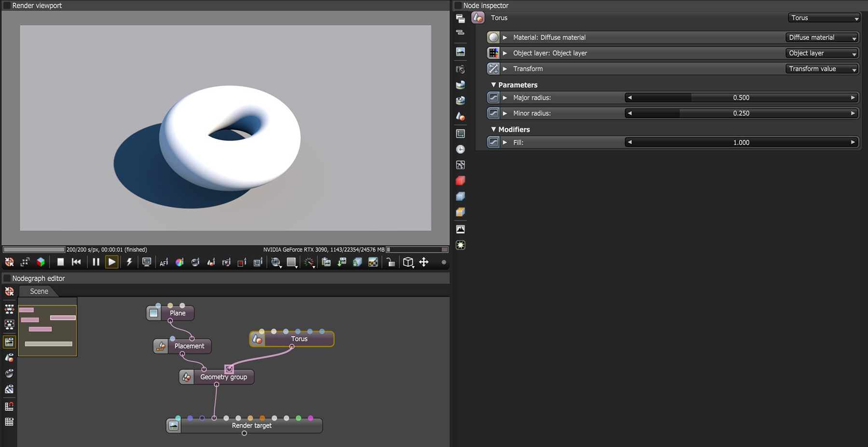Select the object picker cone icon
This screenshot has width=868, height=447.
pyautogui.click(x=211, y=262)
